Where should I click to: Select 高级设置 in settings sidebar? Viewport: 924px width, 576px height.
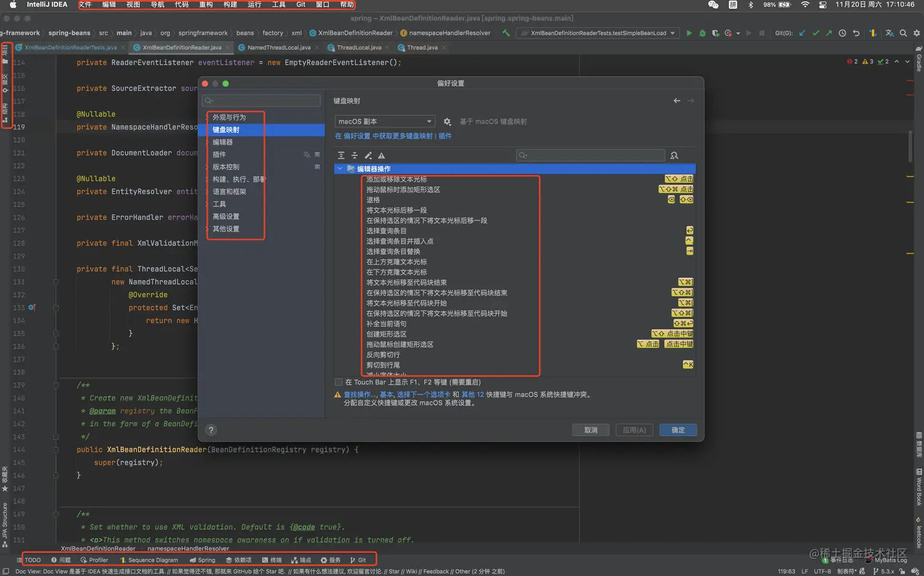[x=226, y=217]
